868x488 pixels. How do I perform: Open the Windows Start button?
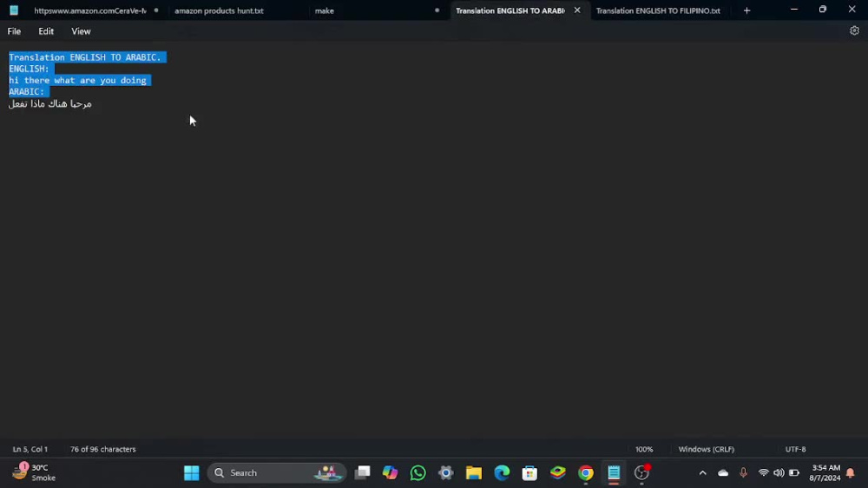(x=192, y=472)
